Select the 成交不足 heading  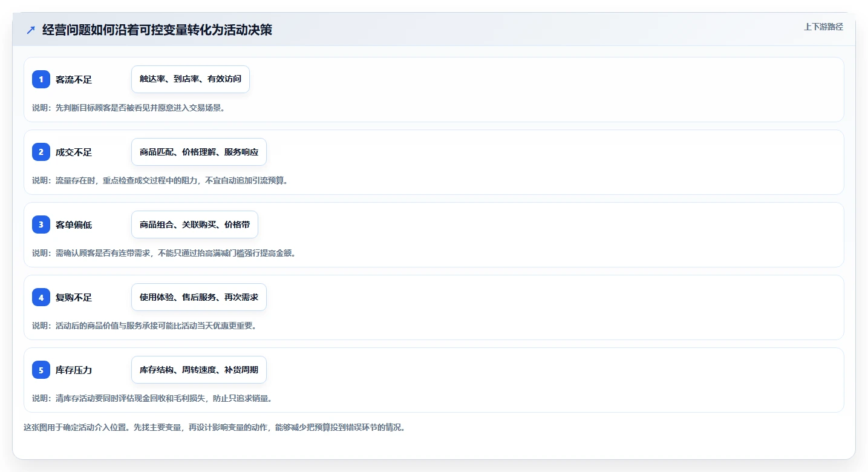[x=74, y=152]
